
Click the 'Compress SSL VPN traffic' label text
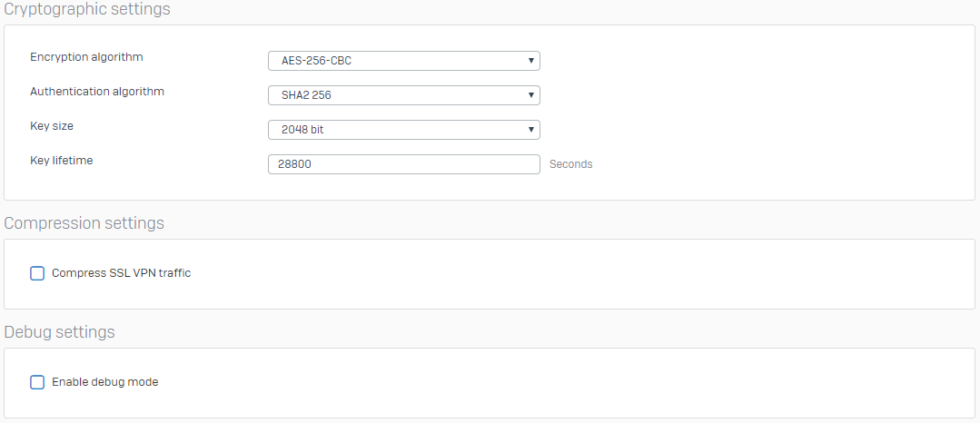[x=121, y=273]
